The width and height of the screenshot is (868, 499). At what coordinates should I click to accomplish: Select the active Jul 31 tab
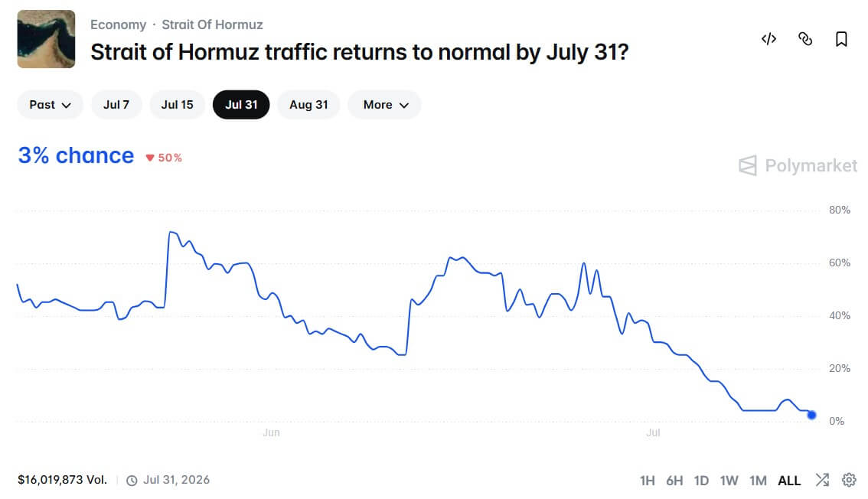(241, 105)
